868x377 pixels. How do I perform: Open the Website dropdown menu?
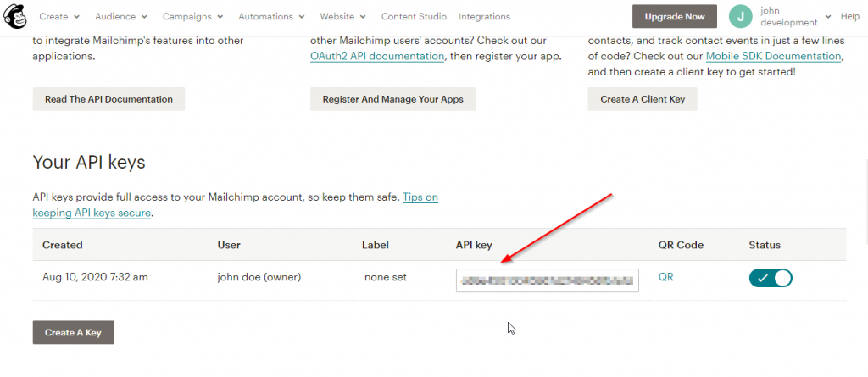click(342, 17)
